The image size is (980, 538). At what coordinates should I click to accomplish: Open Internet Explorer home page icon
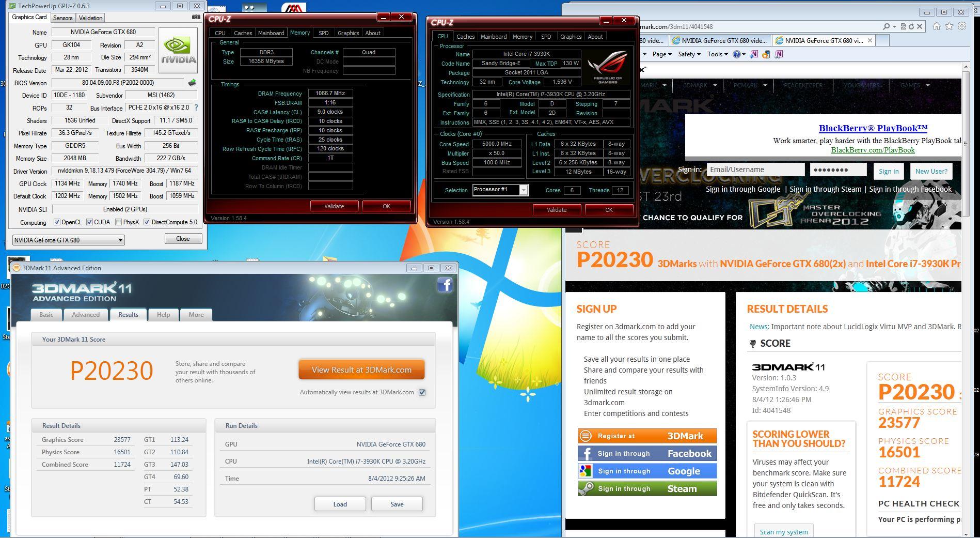(x=937, y=26)
